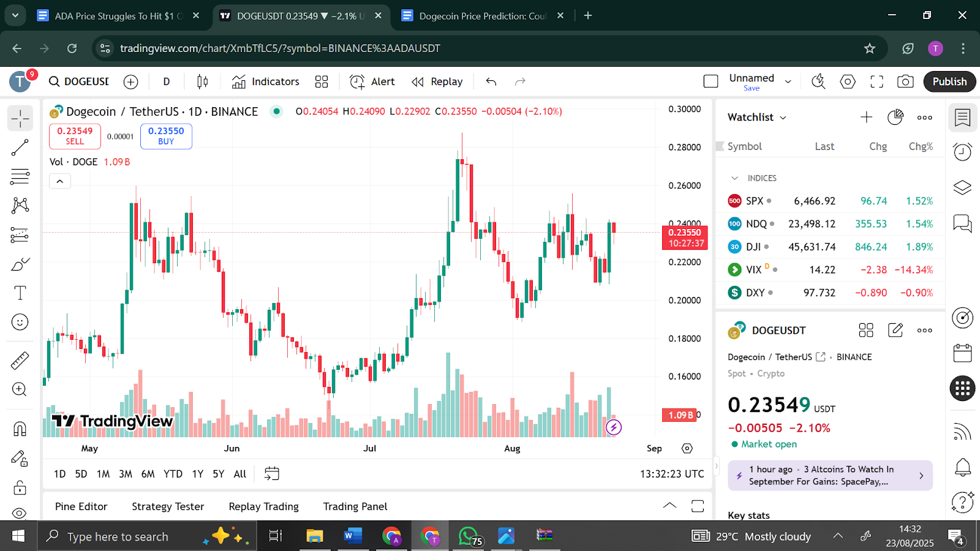The image size is (980, 551).
Task: Expand the Watchlist dropdown
Action: (757, 117)
